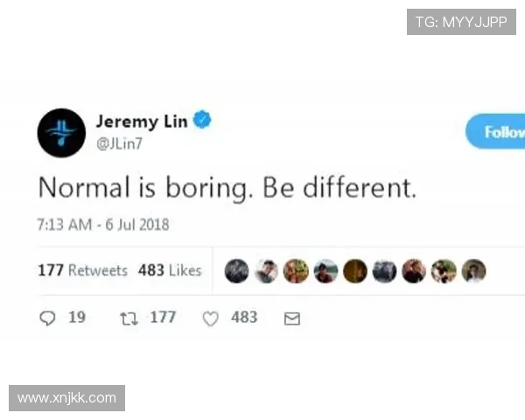The image size is (525, 420).
Task: Click the envelope direct message icon
Action: [x=292, y=318]
